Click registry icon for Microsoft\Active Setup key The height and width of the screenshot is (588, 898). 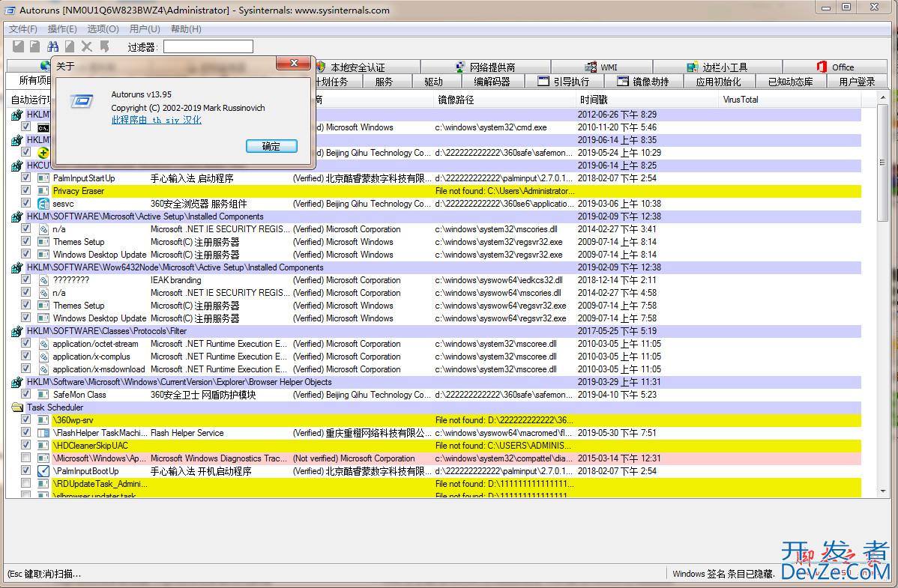coord(16,217)
